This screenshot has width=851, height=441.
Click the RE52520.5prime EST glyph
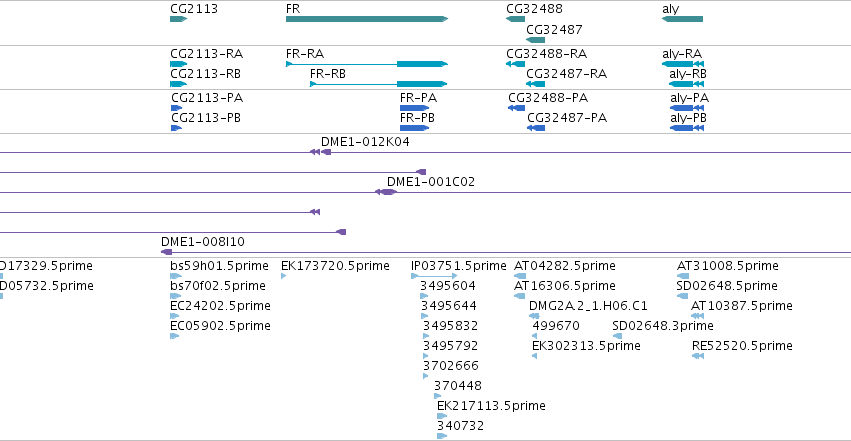tap(698, 356)
